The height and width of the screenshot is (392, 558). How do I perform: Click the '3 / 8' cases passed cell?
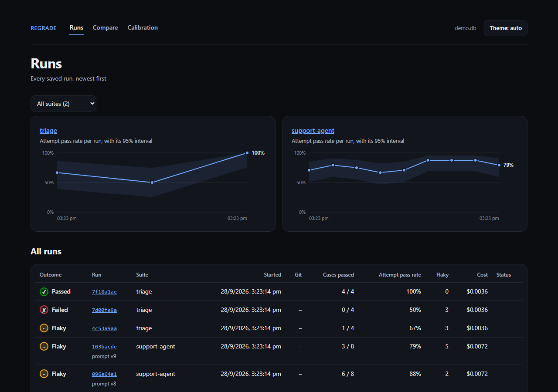pos(348,347)
